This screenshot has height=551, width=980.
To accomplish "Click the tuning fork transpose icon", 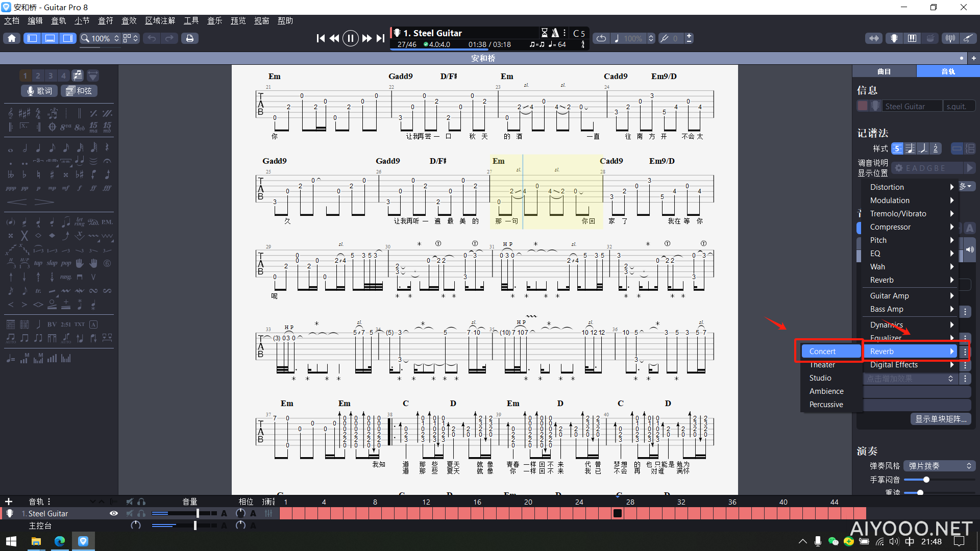I will tap(665, 38).
